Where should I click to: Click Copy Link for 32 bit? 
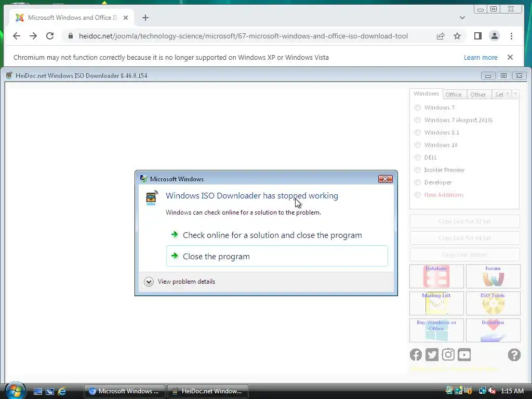464,221
